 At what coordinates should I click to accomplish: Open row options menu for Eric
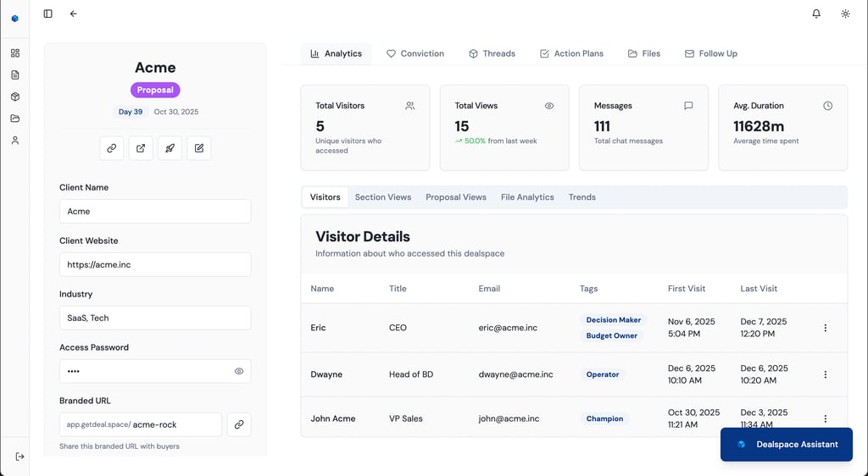click(826, 328)
